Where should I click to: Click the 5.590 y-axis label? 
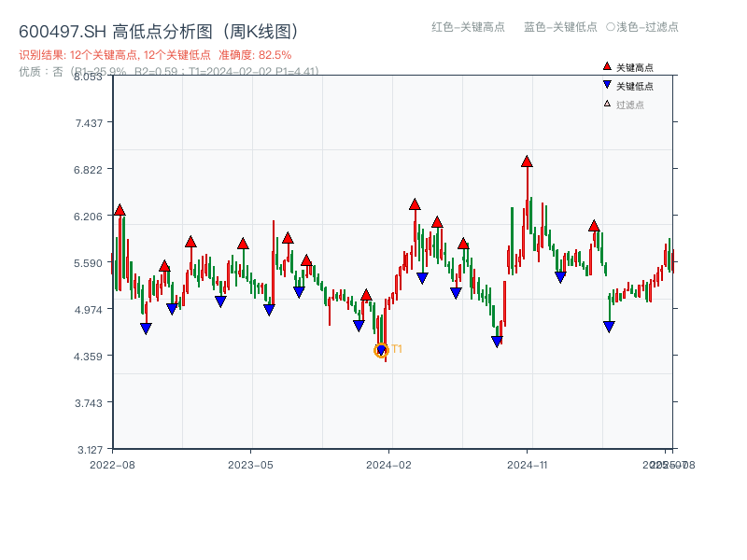point(88,263)
